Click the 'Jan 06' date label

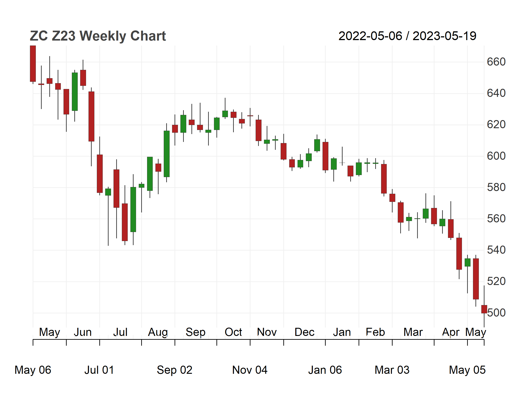point(325,370)
